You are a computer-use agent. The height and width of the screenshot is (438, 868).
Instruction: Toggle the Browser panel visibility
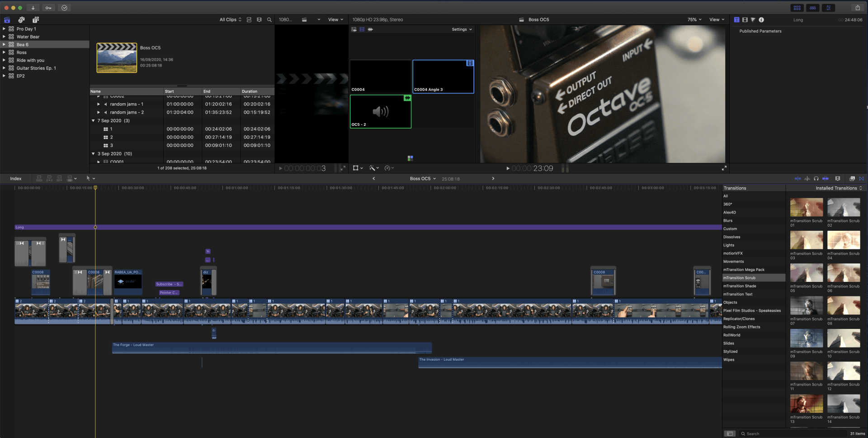(797, 8)
